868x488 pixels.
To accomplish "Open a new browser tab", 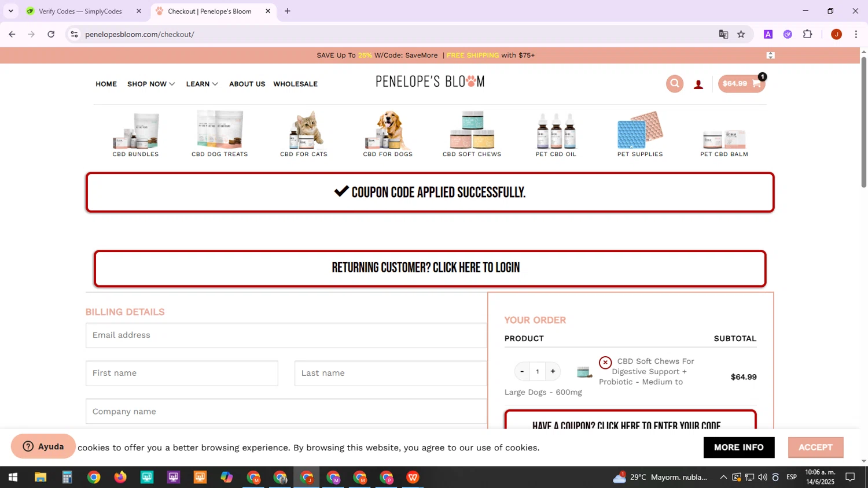I will pyautogui.click(x=288, y=11).
